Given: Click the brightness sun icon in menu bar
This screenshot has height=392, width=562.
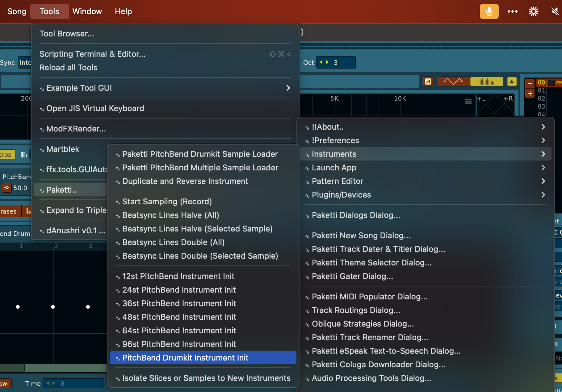Looking at the screenshot, I should (533, 11).
